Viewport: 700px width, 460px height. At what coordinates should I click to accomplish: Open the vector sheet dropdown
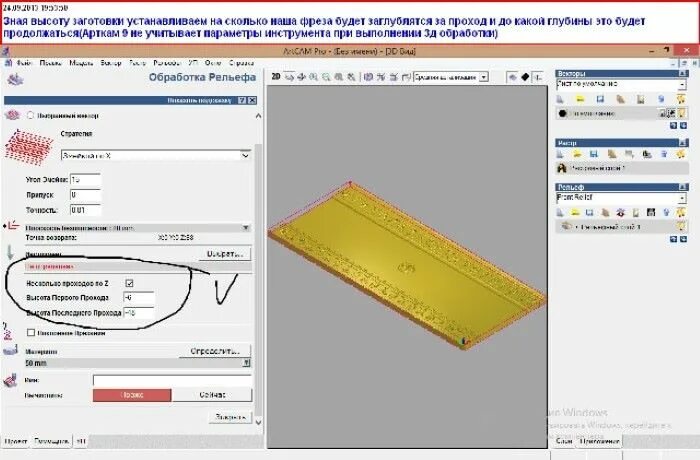[x=682, y=84]
